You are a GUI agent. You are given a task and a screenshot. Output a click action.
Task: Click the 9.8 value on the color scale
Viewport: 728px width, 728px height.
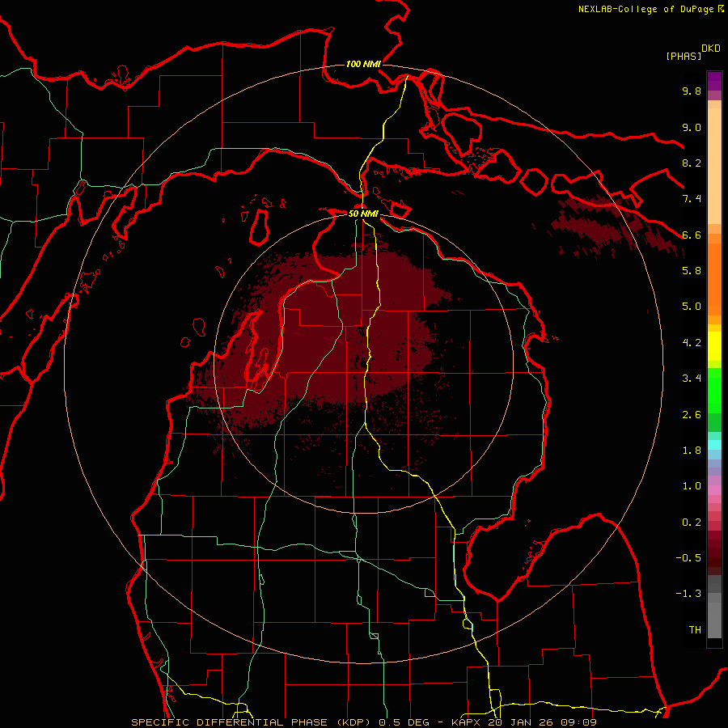[692, 91]
